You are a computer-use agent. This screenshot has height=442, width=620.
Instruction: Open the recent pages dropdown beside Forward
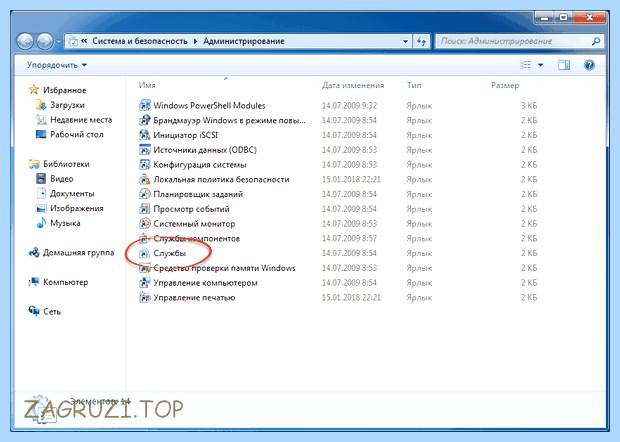(59, 42)
